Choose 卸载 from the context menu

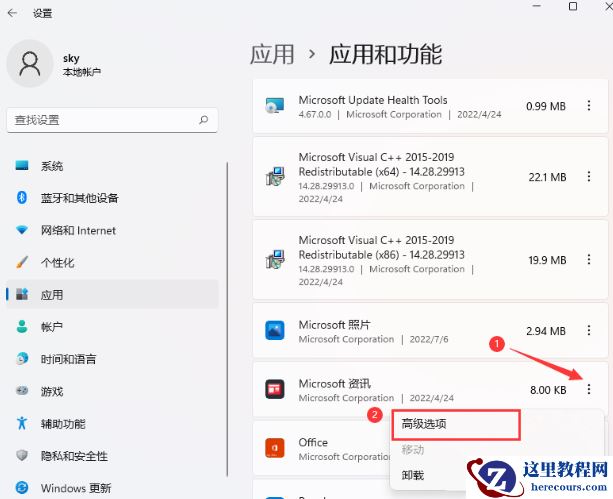pyautogui.click(x=412, y=475)
